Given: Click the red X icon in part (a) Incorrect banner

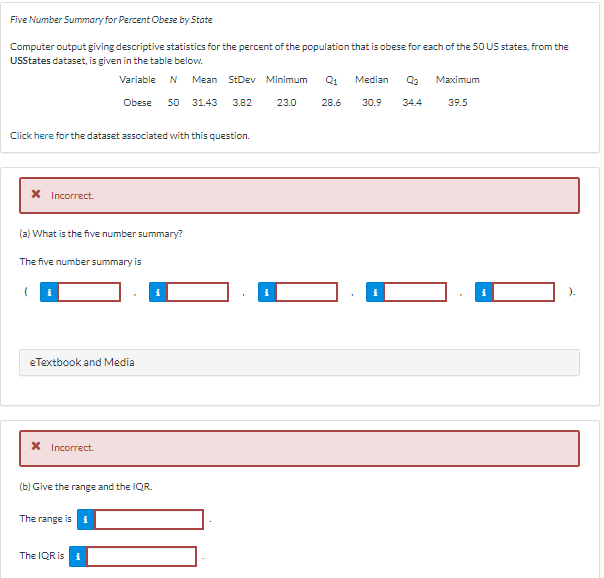Looking at the screenshot, I should 36,194.
